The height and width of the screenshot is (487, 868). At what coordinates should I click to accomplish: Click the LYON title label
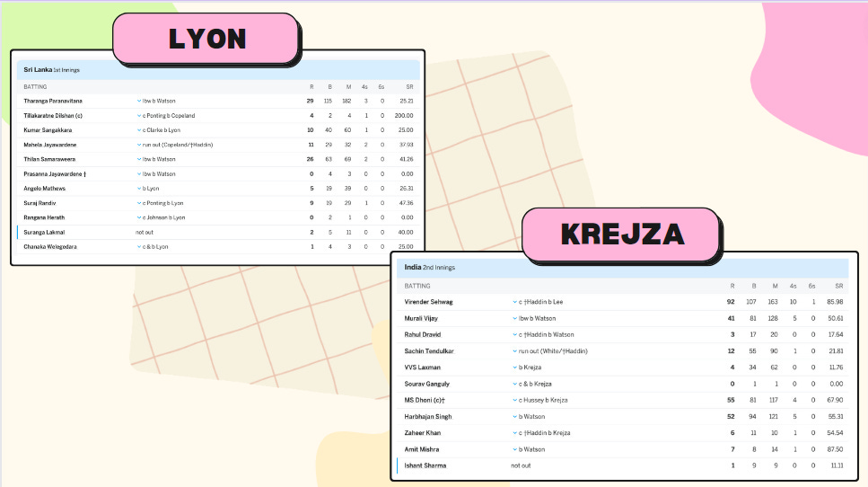(x=206, y=39)
